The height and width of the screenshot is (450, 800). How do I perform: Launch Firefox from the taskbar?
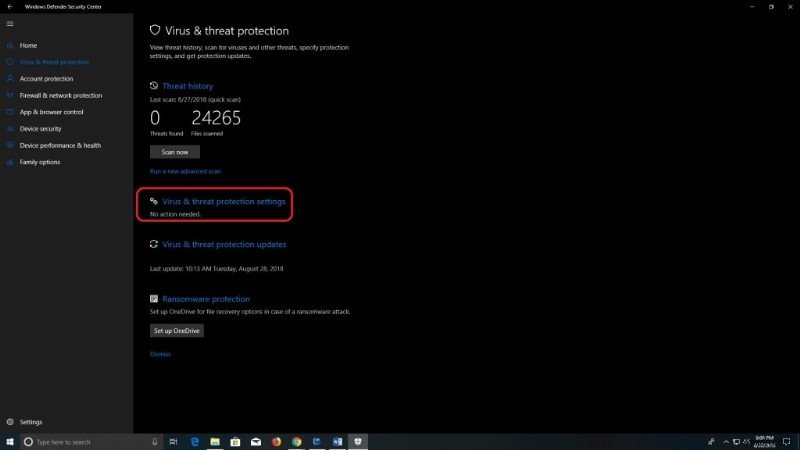[276, 442]
